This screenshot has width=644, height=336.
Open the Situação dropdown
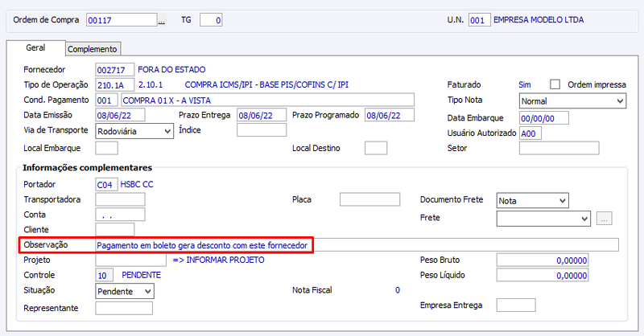[125, 291]
